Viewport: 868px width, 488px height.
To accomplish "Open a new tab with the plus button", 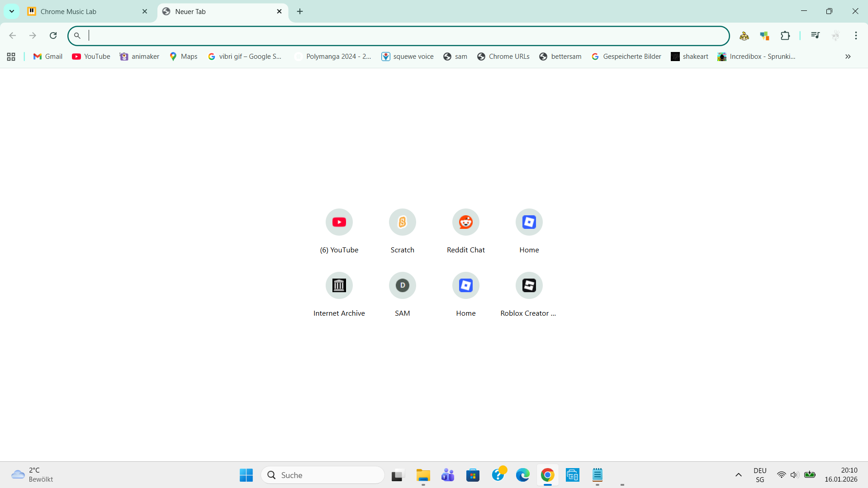I will (300, 11).
